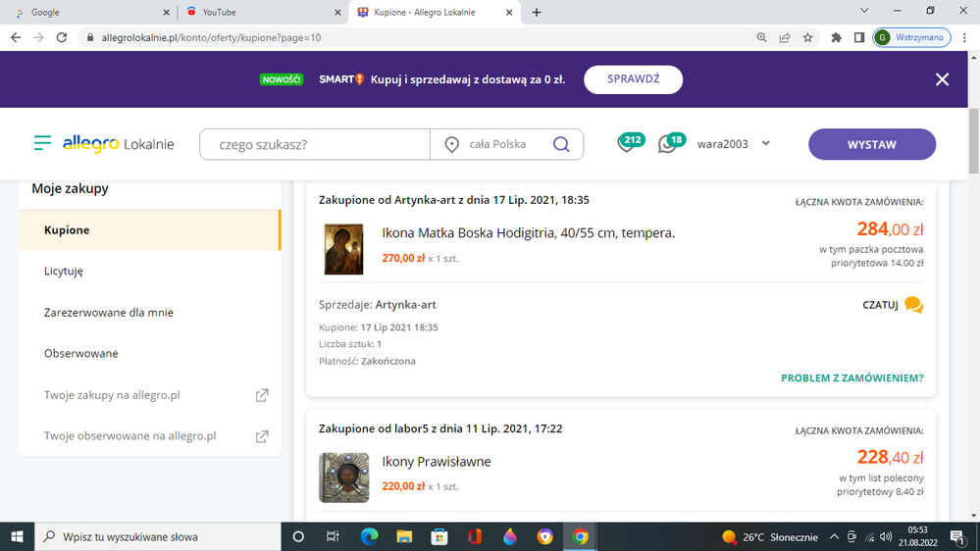The height and width of the screenshot is (551, 980).
Task: Close the SMART promo banner
Action: point(942,79)
